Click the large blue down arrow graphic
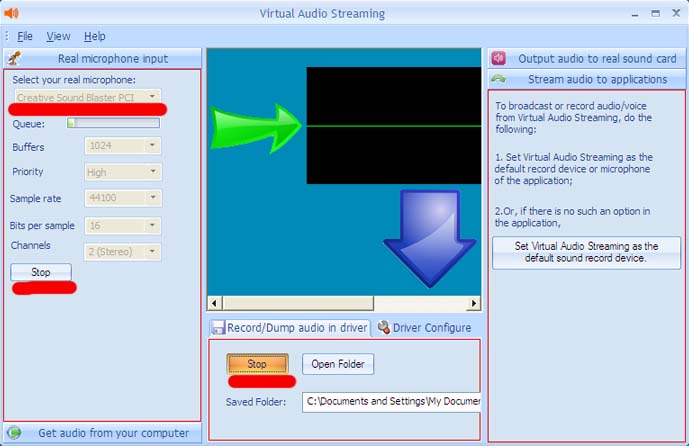Viewport: 689px width, 446px height. (430, 239)
